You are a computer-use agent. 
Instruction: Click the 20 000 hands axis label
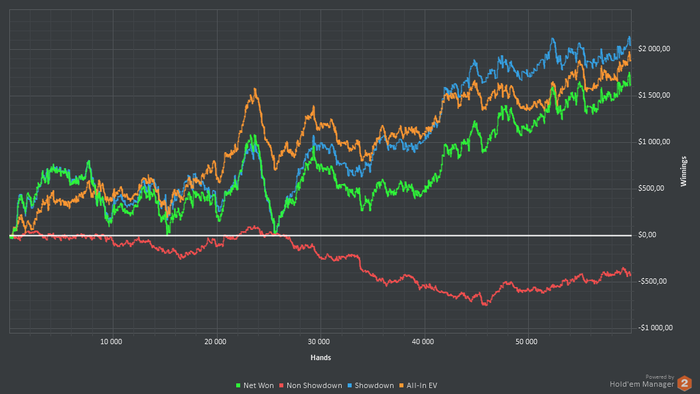point(215,342)
